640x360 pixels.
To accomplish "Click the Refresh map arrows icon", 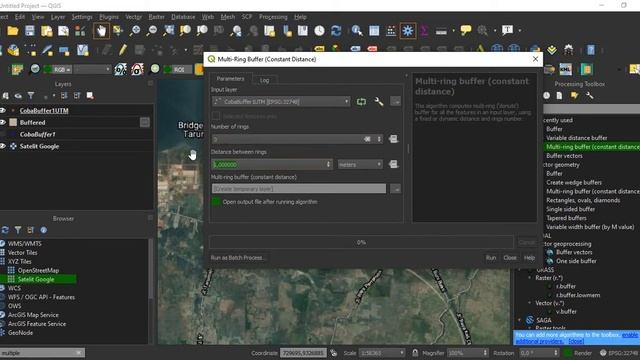I will (336, 31).
